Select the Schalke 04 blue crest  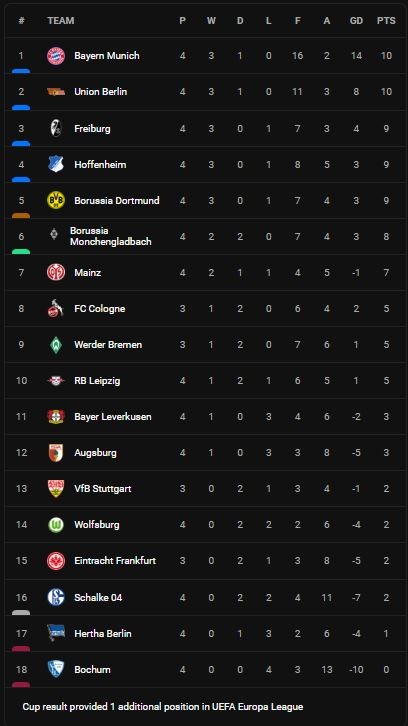(56, 597)
